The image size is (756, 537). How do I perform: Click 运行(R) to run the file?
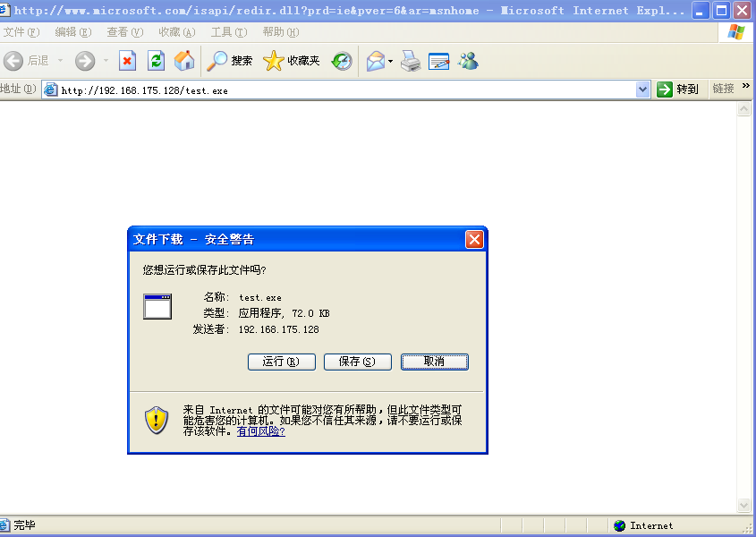(x=282, y=362)
